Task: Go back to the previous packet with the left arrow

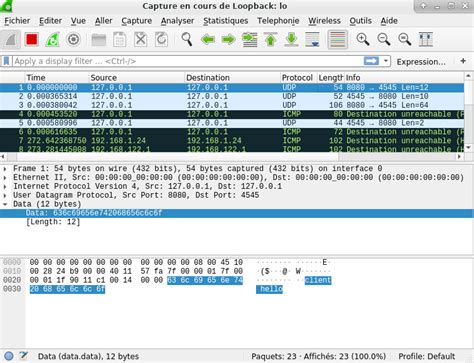Action: 208,40
